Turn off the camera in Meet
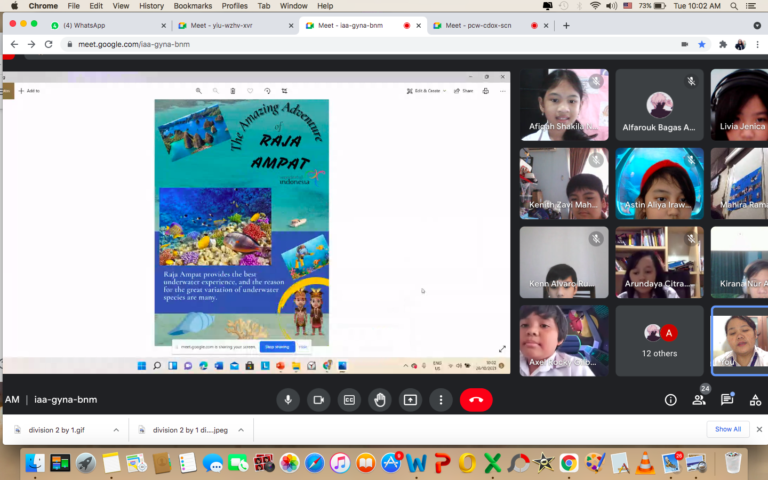Image resolution: width=768 pixels, height=480 pixels. coord(319,399)
